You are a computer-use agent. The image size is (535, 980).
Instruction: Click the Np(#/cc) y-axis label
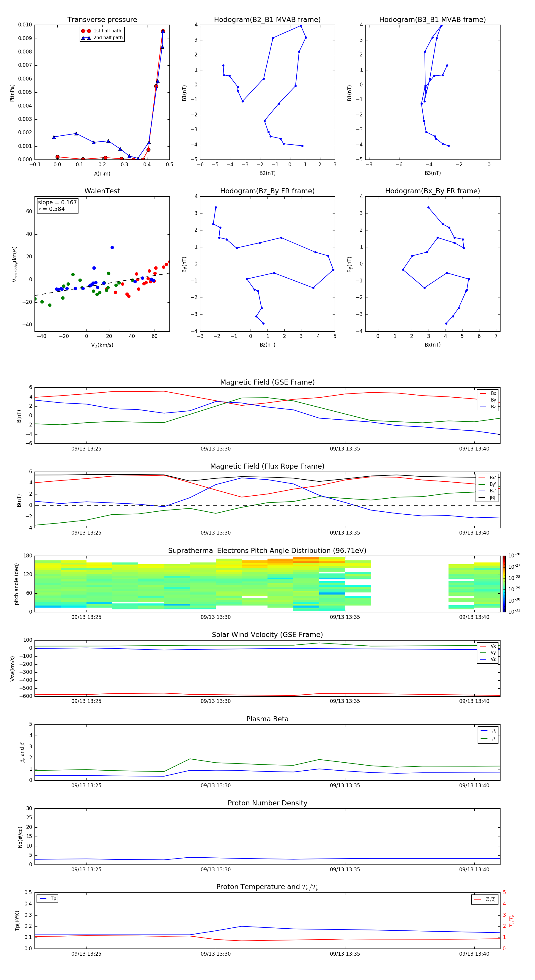20,837
